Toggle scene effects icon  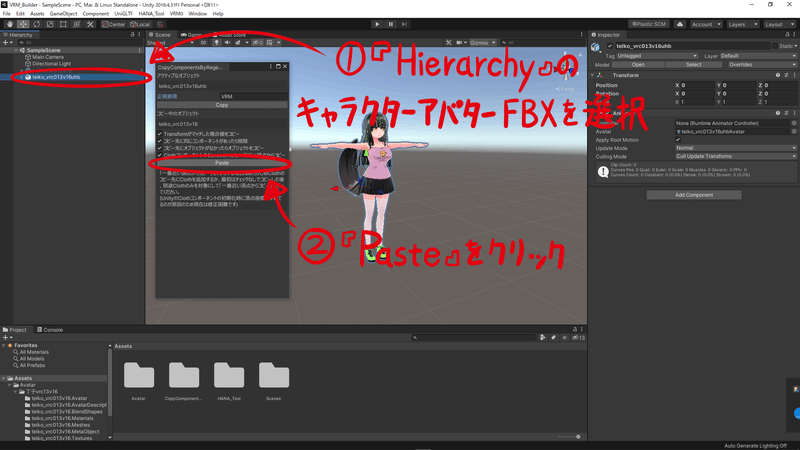pyautogui.click(x=238, y=43)
